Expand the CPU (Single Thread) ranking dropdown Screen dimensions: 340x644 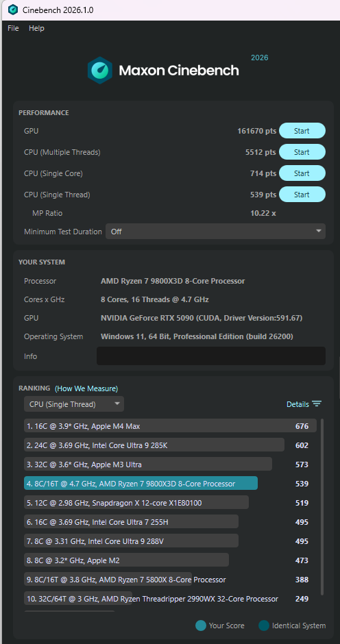point(74,404)
